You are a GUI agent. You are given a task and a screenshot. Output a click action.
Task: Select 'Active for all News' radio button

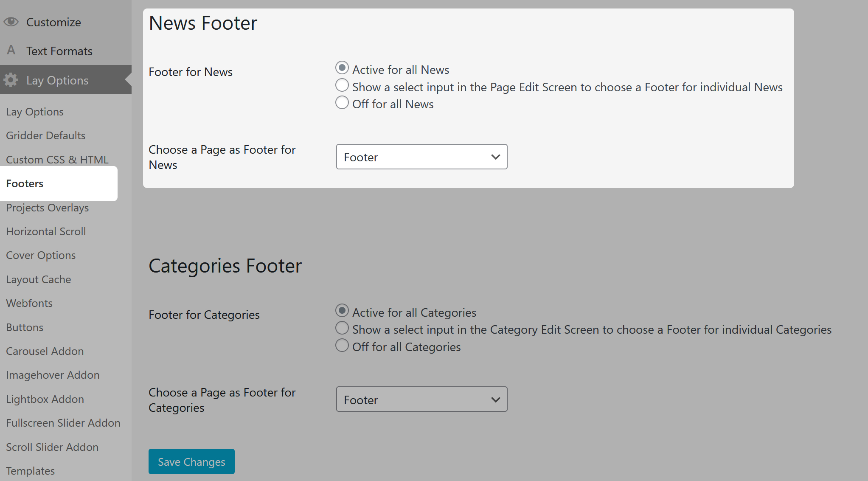(342, 68)
